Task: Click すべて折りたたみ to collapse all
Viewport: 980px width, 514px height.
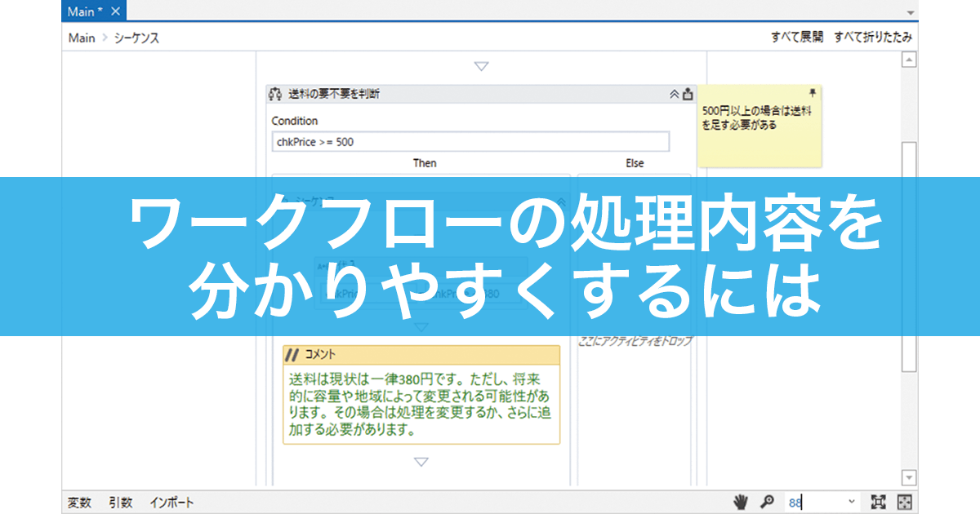Action: [873, 38]
